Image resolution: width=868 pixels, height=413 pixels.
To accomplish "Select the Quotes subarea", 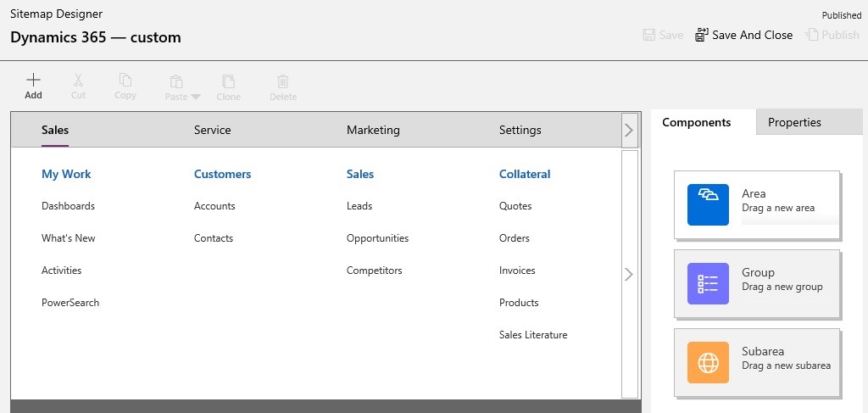I will pyautogui.click(x=515, y=206).
